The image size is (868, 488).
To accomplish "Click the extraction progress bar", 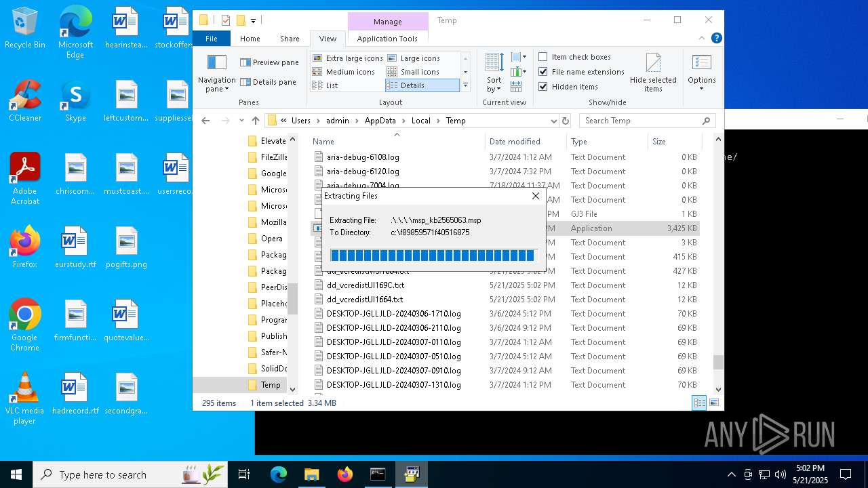I will [433, 255].
